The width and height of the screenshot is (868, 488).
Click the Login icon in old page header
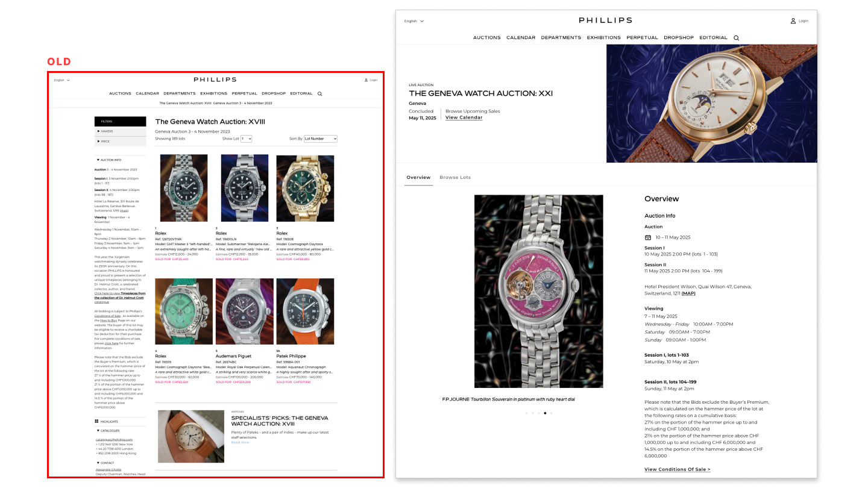click(366, 80)
